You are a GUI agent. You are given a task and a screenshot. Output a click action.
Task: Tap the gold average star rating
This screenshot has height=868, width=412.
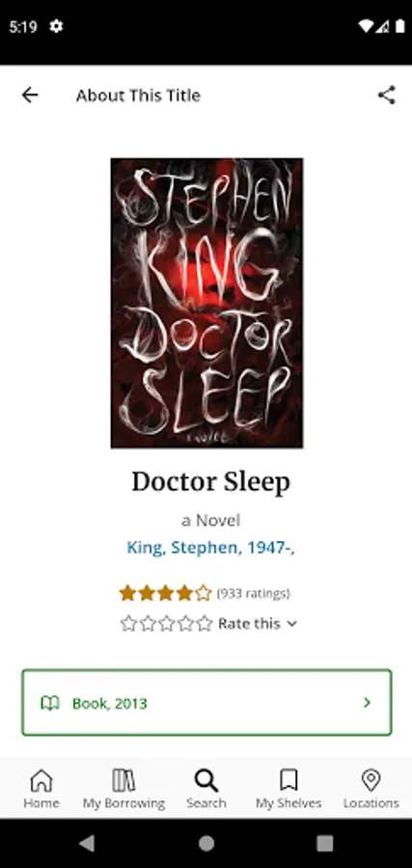click(x=165, y=593)
